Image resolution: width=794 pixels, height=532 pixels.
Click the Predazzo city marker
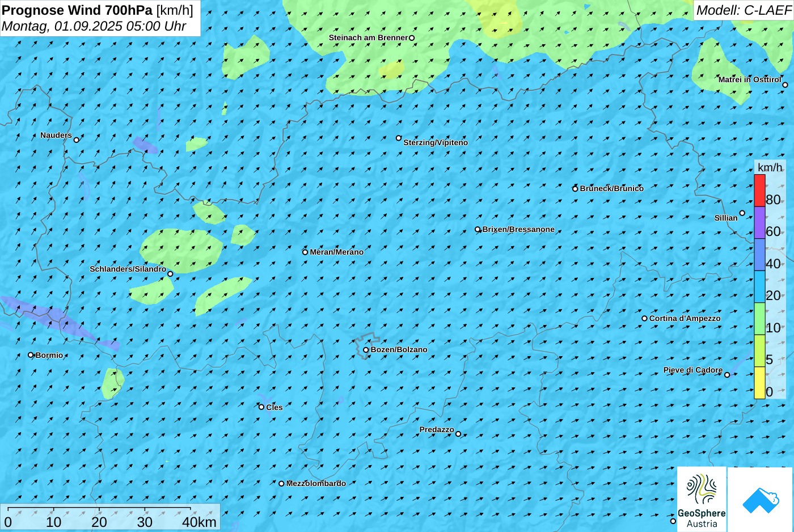tap(458, 434)
